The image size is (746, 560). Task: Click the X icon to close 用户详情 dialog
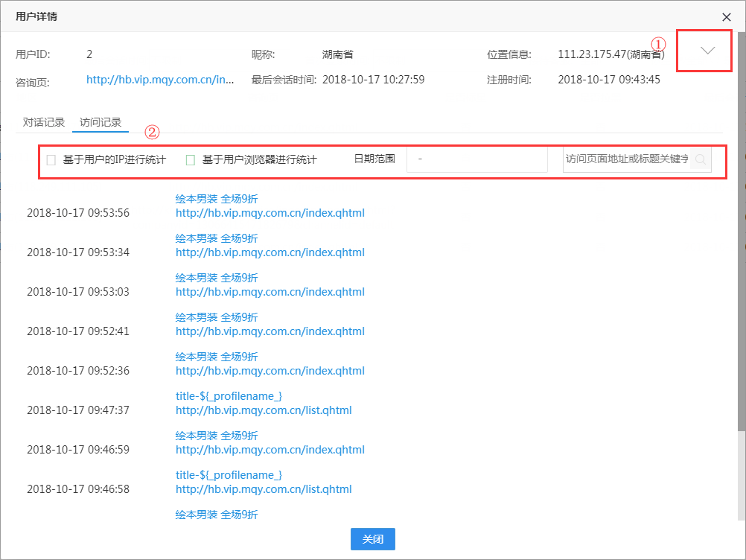click(727, 16)
